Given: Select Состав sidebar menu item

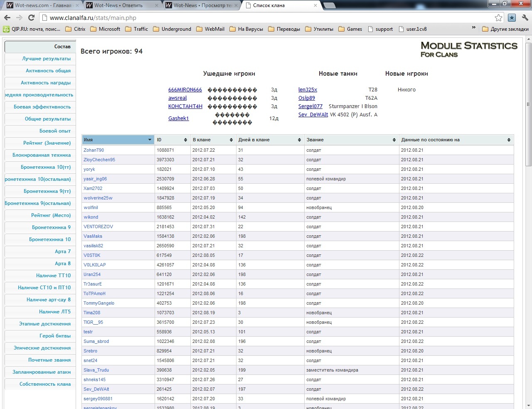Looking at the screenshot, I should pos(40,47).
